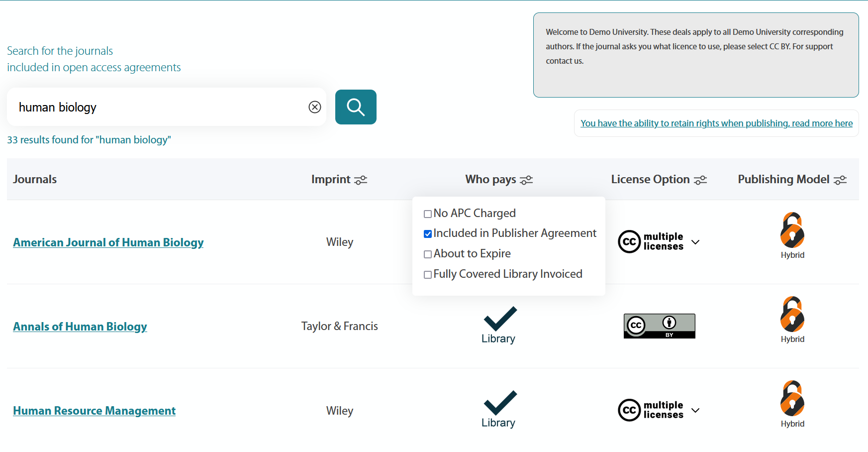Image resolution: width=868 pixels, height=452 pixels.
Task: Open the Who pays filter icon
Action: 526,180
